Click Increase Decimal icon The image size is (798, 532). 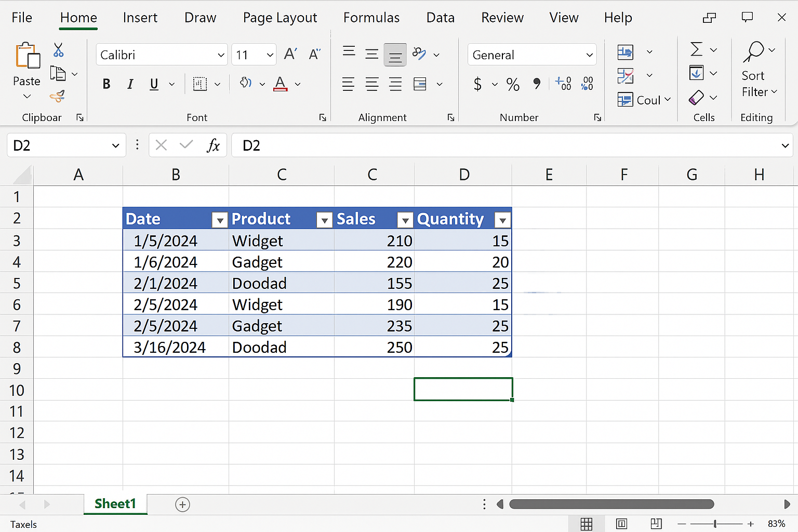pyautogui.click(x=563, y=83)
